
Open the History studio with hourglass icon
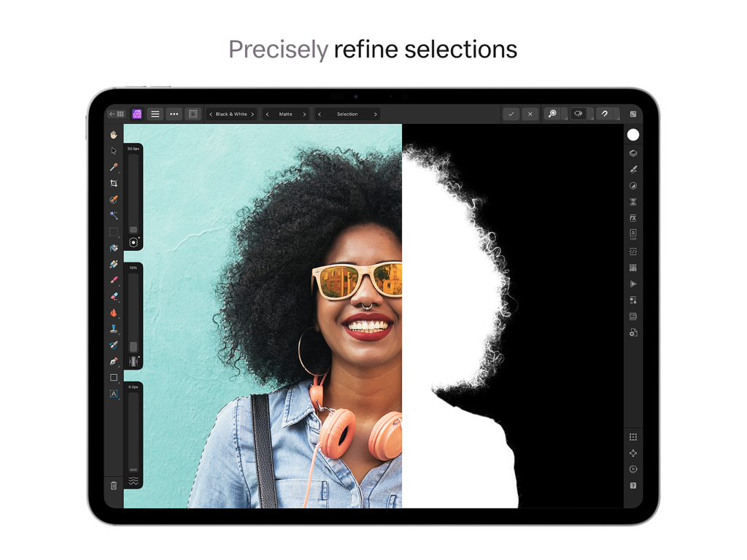633,201
